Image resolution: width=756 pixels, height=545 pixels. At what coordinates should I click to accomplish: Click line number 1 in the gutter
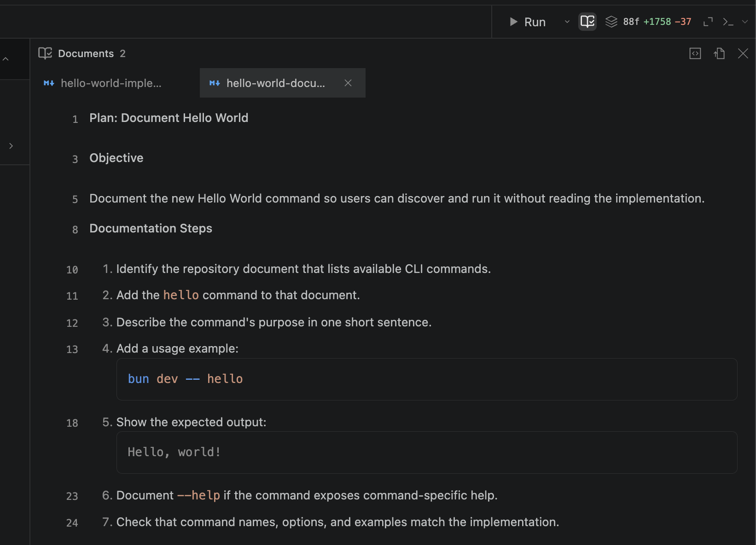pyautogui.click(x=75, y=119)
